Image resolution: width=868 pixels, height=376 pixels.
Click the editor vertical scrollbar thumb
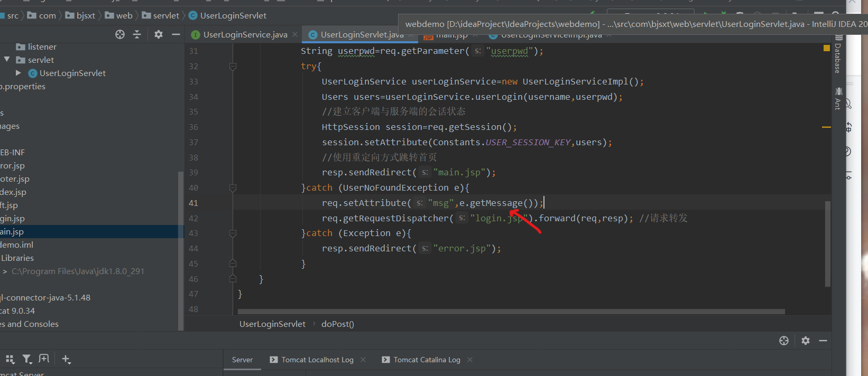tap(828, 243)
